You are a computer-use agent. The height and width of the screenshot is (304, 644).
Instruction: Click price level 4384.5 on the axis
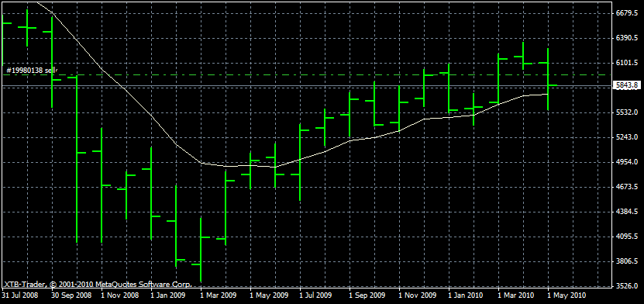pos(626,212)
